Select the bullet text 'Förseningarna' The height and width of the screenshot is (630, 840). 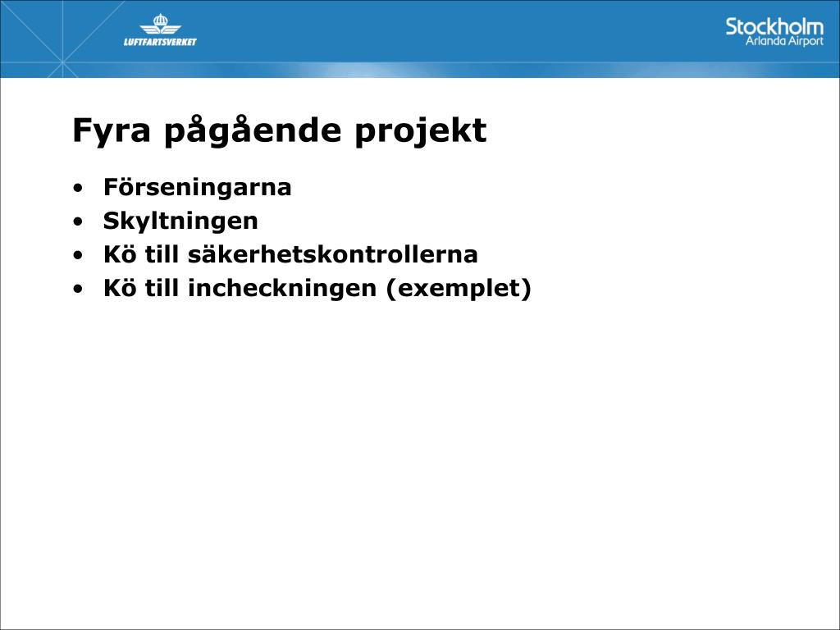(197, 187)
